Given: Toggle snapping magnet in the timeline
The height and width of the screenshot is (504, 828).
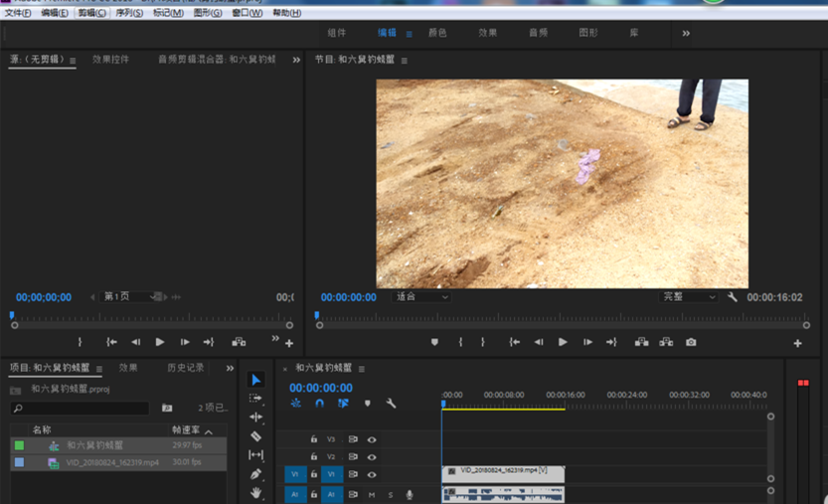Looking at the screenshot, I should pos(319,404).
